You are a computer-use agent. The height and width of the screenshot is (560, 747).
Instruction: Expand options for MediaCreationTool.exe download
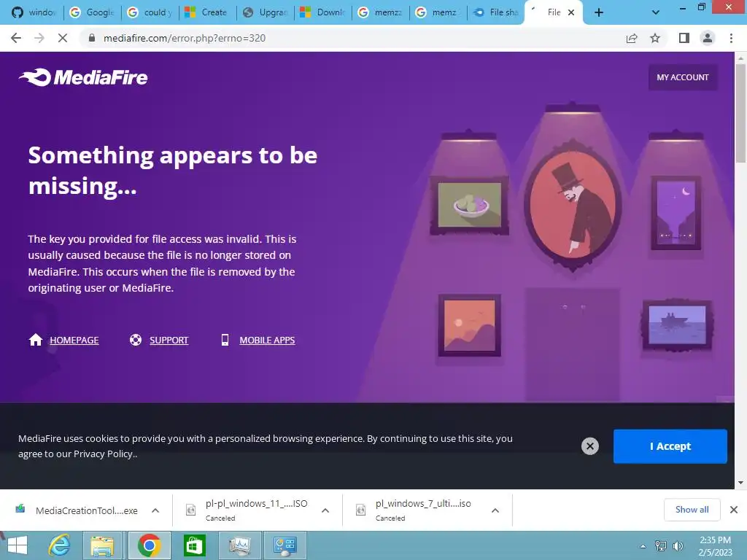[155, 510]
